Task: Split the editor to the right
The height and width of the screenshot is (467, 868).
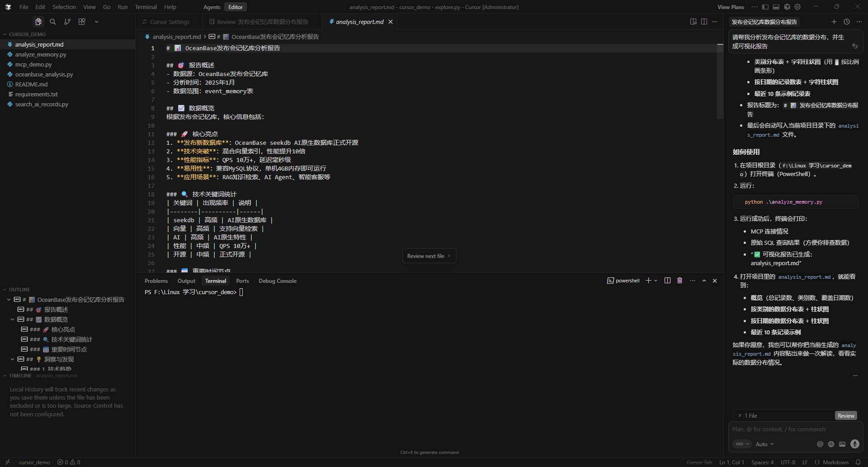Action: point(704,22)
